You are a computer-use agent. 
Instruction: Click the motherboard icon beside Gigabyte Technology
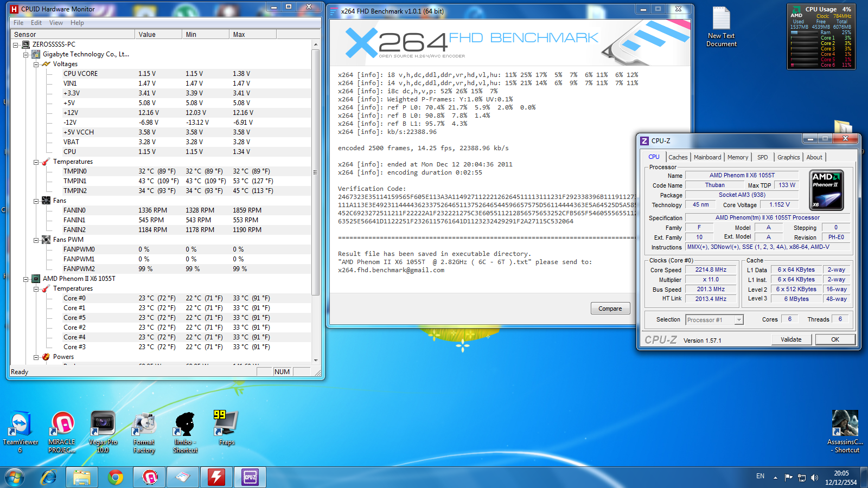tap(36, 54)
